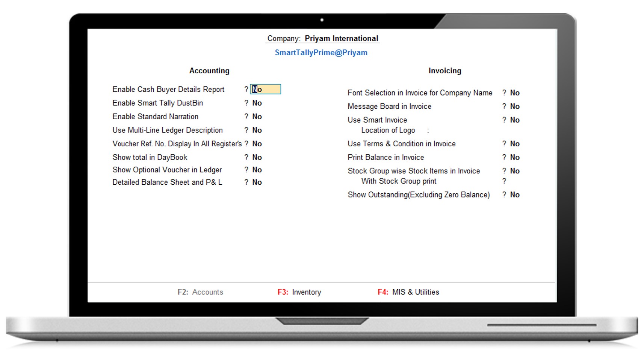Toggle Enable Smart Tally DustBin value
This screenshot has width=644, height=363.
257,103
